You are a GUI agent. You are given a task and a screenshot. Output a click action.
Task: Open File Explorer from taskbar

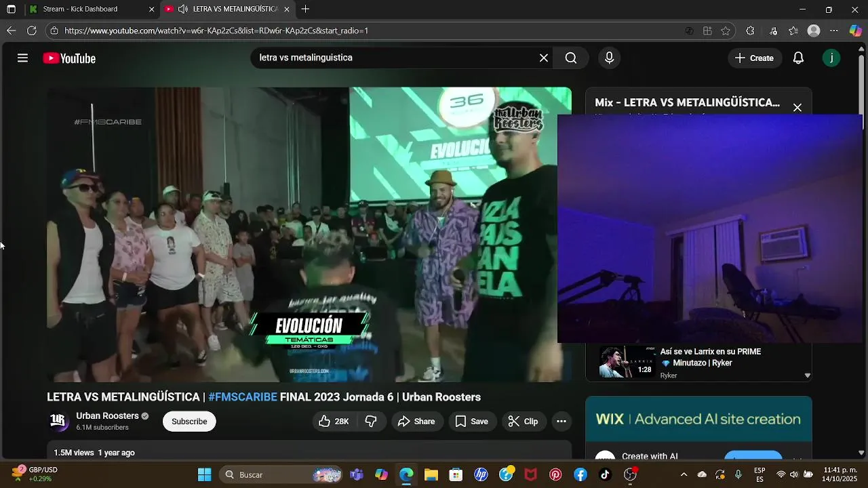[x=431, y=474]
